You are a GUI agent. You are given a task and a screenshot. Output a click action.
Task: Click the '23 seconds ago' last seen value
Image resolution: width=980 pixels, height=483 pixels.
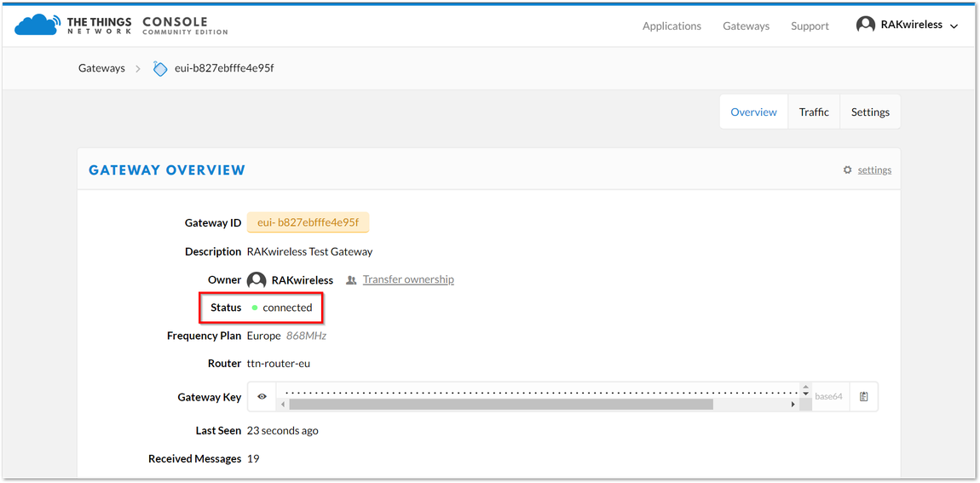(x=283, y=430)
